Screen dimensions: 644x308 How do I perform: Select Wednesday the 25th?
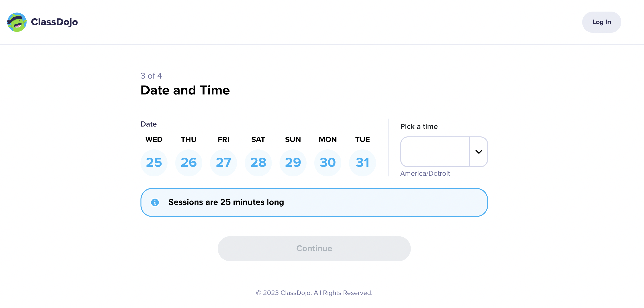(x=154, y=162)
